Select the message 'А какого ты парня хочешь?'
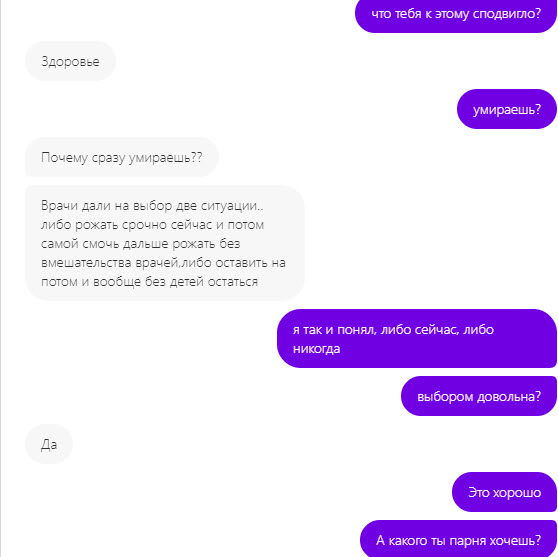Viewport: 558px width, 557px height. click(458, 540)
